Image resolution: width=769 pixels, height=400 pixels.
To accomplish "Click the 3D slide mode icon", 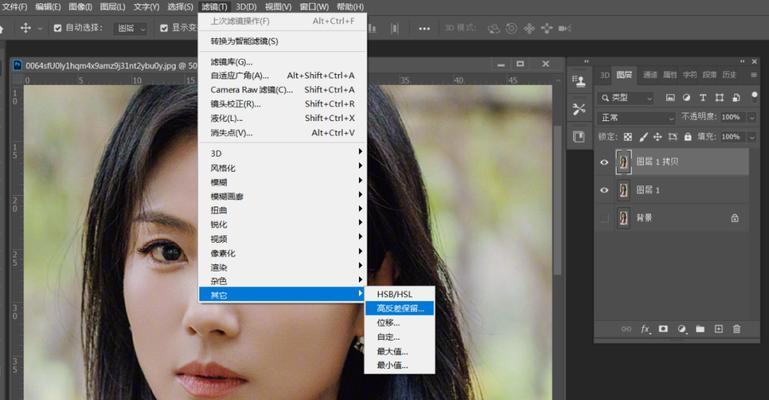I will (x=546, y=28).
